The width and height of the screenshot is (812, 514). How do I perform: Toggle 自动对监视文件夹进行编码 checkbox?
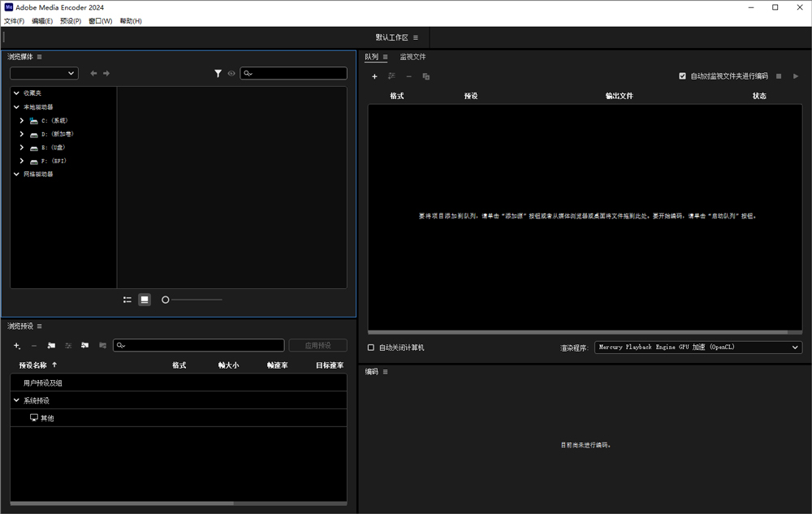(x=682, y=76)
